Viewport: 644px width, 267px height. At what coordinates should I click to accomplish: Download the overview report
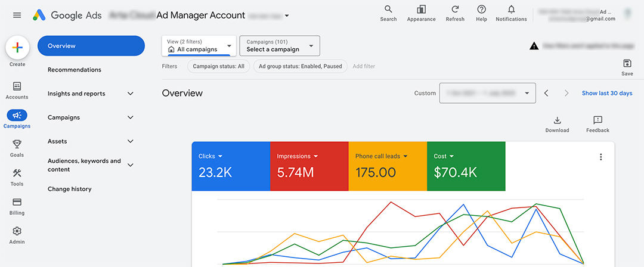[x=558, y=125]
